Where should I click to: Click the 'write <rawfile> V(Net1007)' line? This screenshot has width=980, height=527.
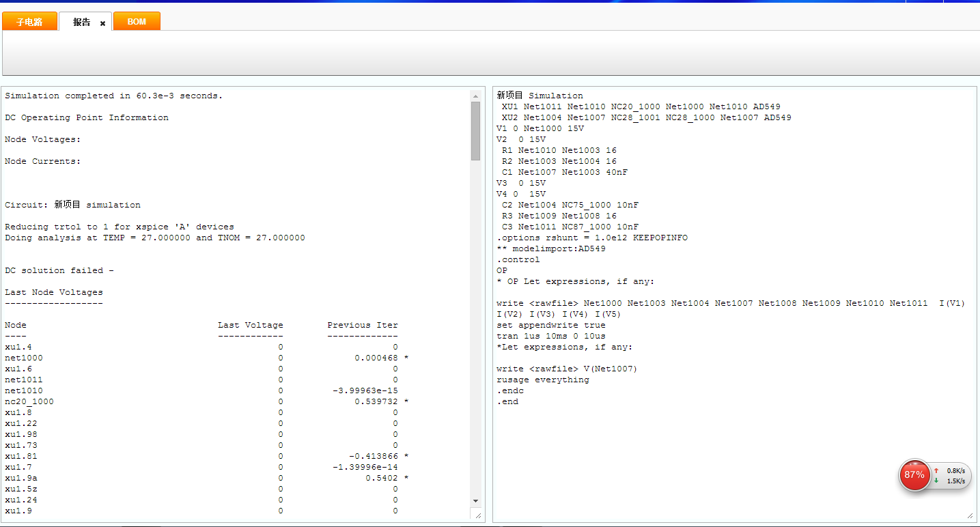pos(568,369)
